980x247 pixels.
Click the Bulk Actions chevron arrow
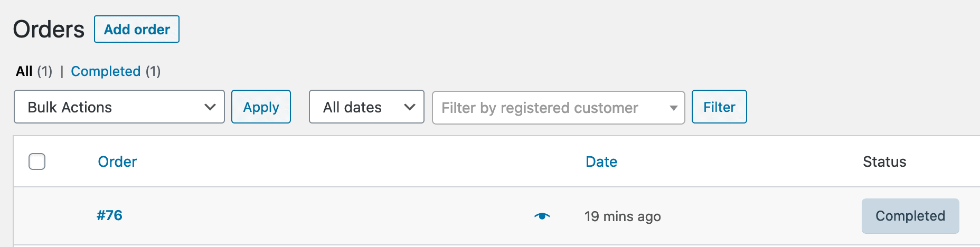click(x=210, y=107)
